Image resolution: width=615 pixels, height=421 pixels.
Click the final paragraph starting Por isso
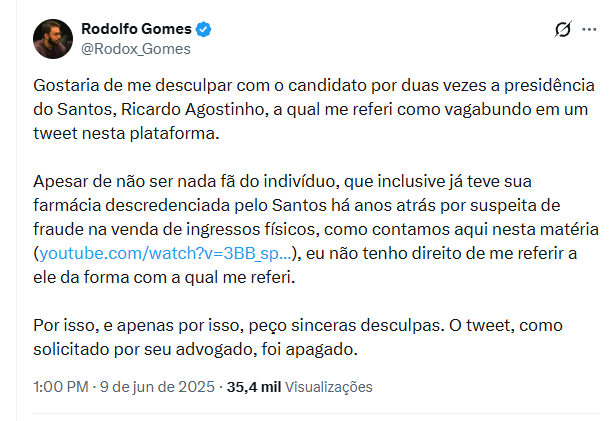(x=298, y=337)
